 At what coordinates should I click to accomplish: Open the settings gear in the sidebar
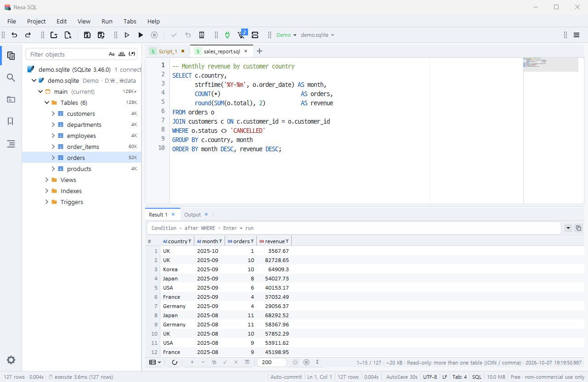(11, 360)
